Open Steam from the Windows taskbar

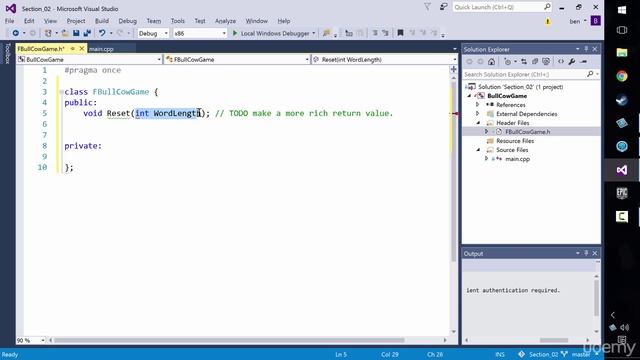tap(622, 100)
